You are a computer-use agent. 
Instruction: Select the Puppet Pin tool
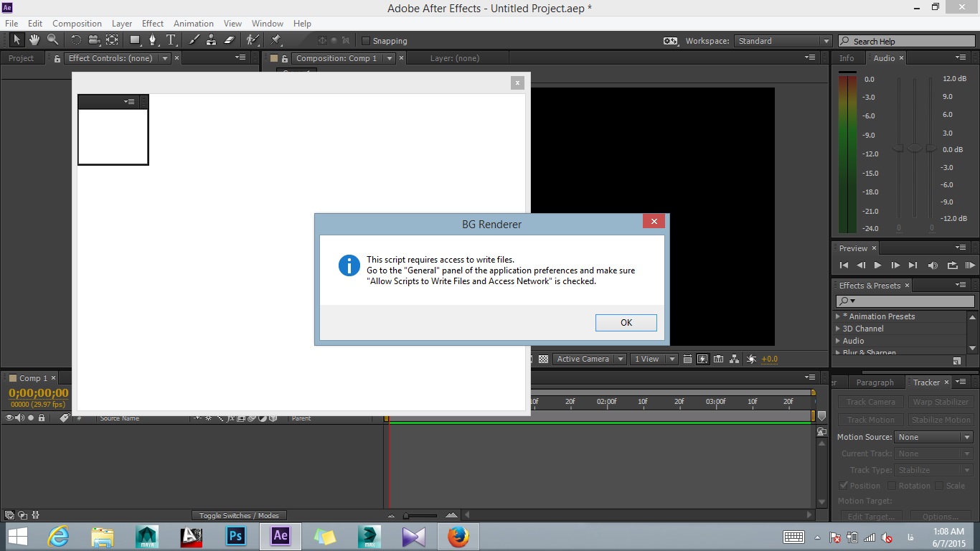(x=276, y=40)
